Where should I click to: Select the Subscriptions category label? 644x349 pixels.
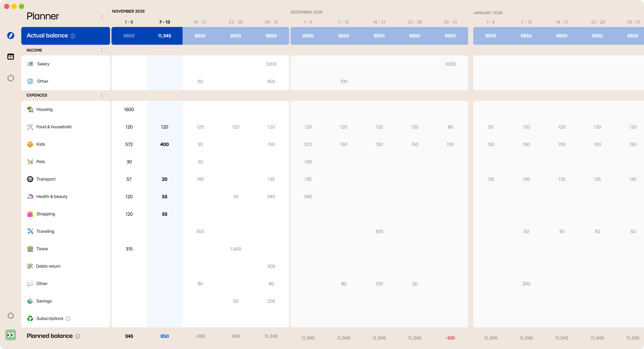click(50, 318)
